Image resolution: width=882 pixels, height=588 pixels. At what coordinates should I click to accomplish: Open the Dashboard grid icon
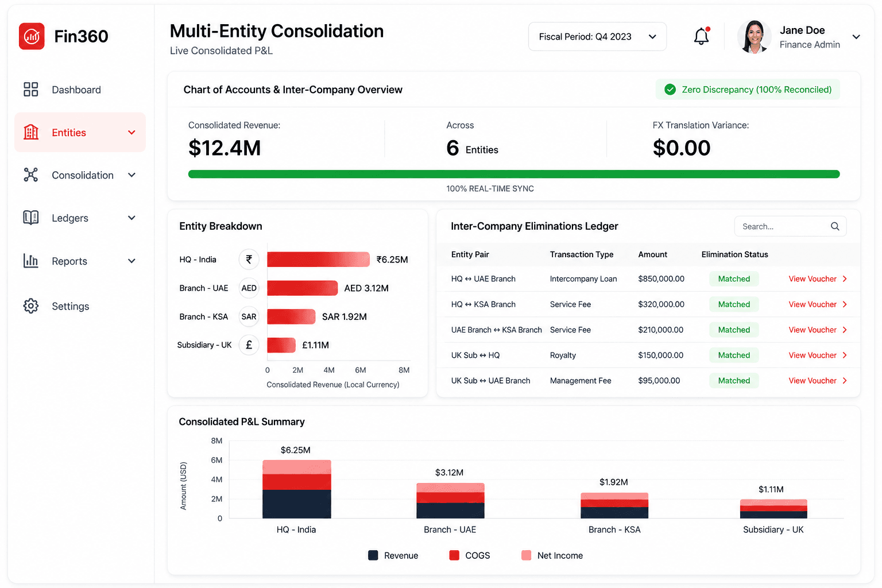(x=31, y=90)
